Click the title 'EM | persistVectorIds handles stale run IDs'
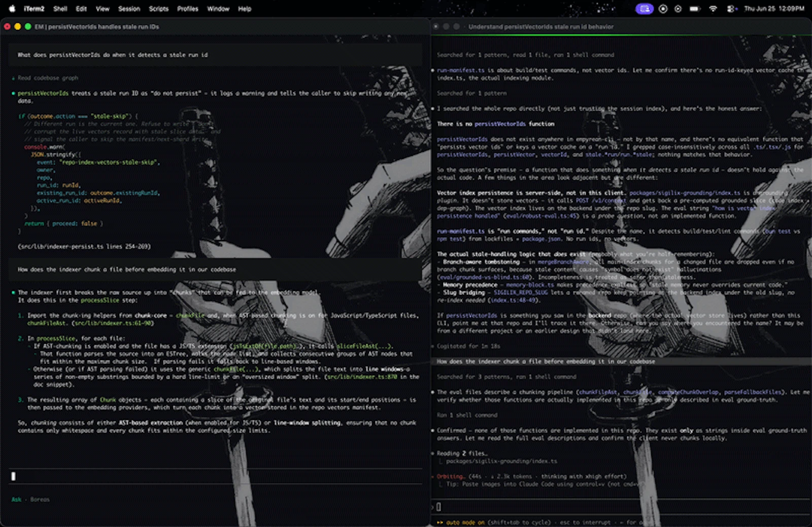The height and width of the screenshot is (527, 812). click(96, 26)
